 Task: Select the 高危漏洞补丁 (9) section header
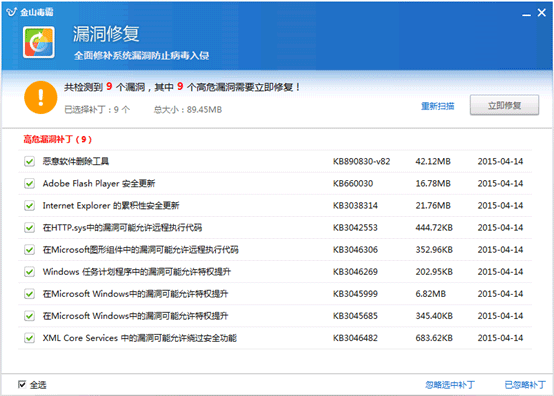pos(58,139)
